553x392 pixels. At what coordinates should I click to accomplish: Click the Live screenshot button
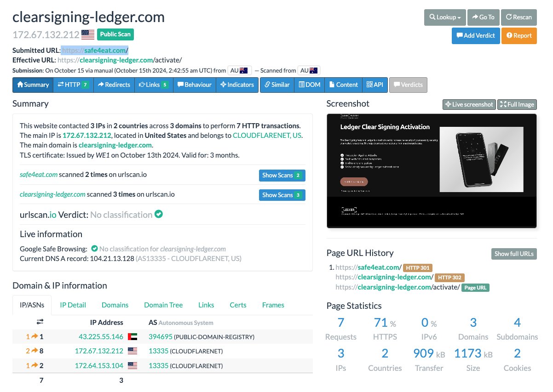click(469, 104)
